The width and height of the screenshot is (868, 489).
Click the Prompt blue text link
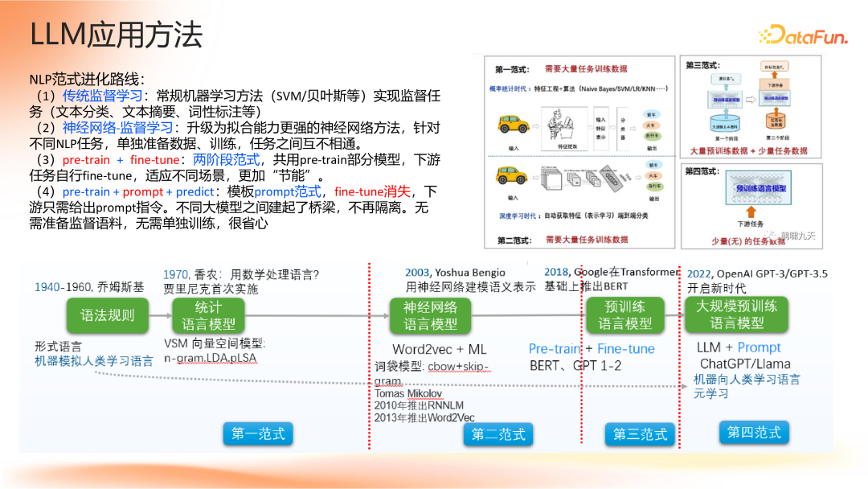point(760,347)
